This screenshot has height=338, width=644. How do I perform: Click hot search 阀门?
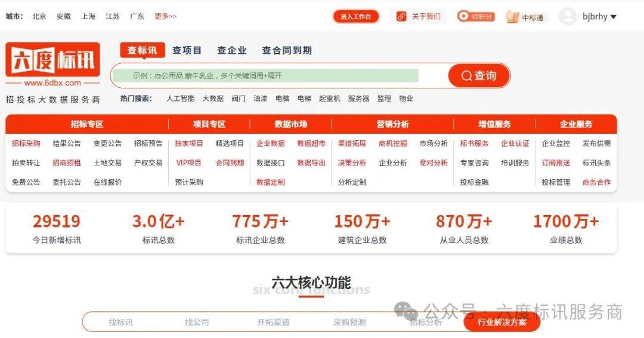pos(238,99)
